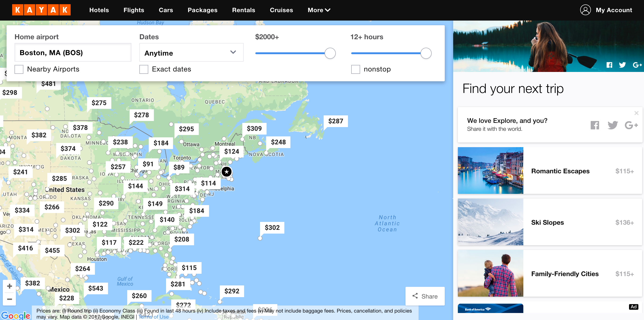
Task: Open the My Account user icon
Action: coord(585,10)
